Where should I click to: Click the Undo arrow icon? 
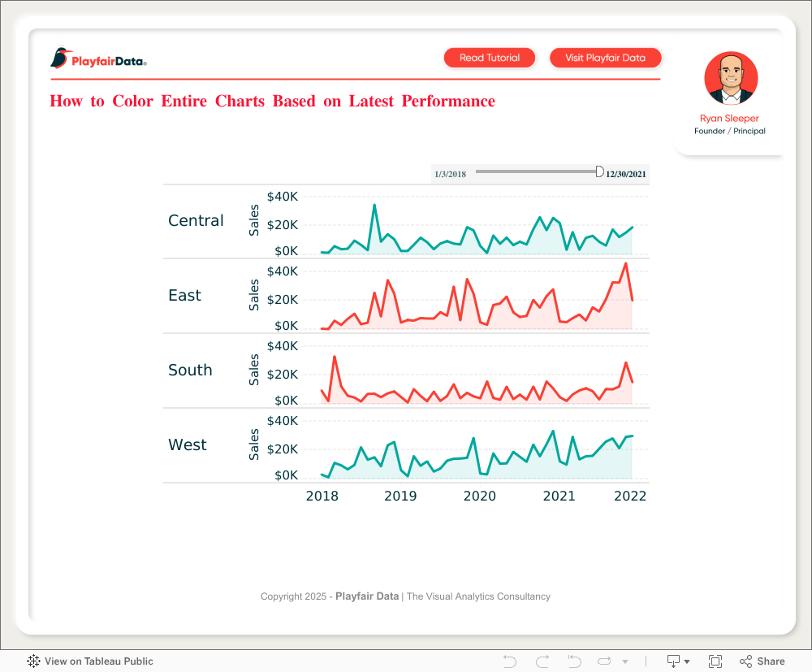tap(510, 661)
